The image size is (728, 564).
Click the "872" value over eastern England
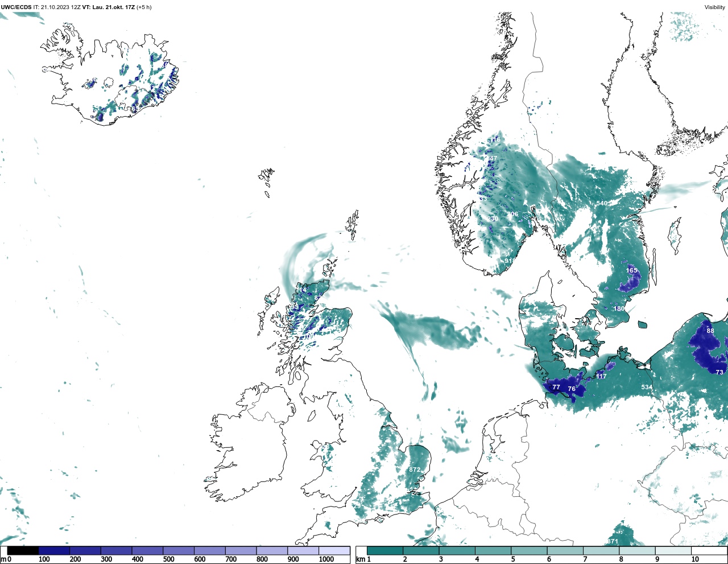[x=415, y=470]
